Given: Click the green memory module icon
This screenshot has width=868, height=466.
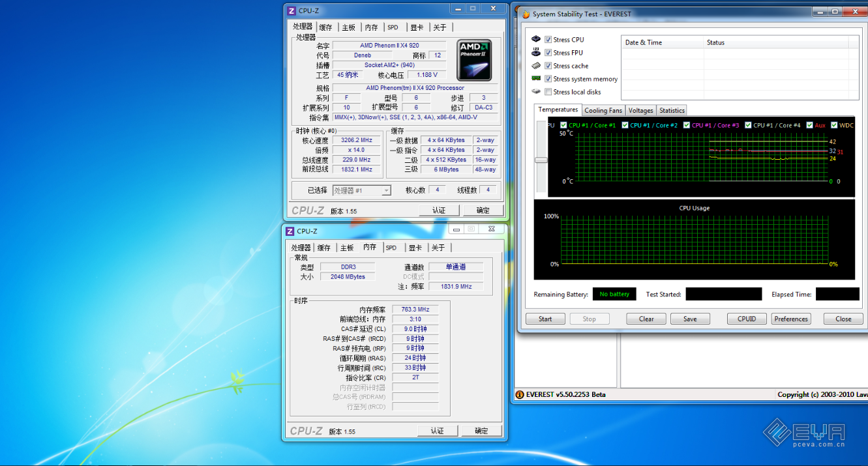Looking at the screenshot, I should tap(536, 78).
